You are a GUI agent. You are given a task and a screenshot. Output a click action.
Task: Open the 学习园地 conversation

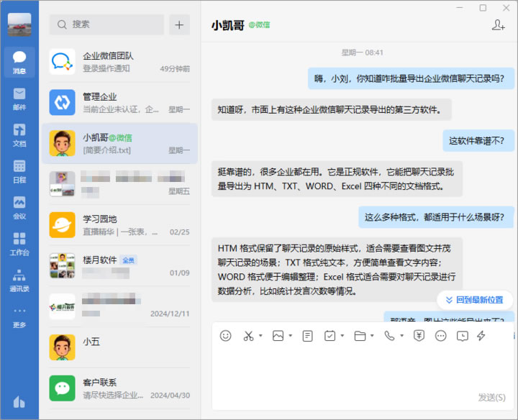(119, 224)
